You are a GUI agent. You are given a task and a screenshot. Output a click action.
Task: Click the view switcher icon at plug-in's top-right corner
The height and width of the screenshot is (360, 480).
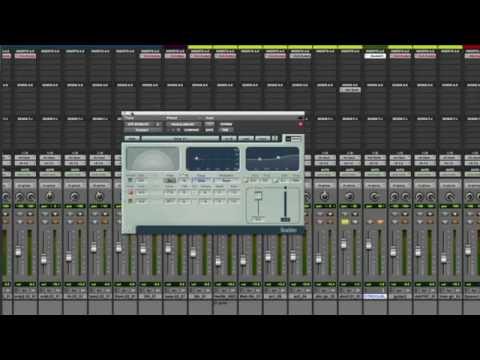[293, 139]
